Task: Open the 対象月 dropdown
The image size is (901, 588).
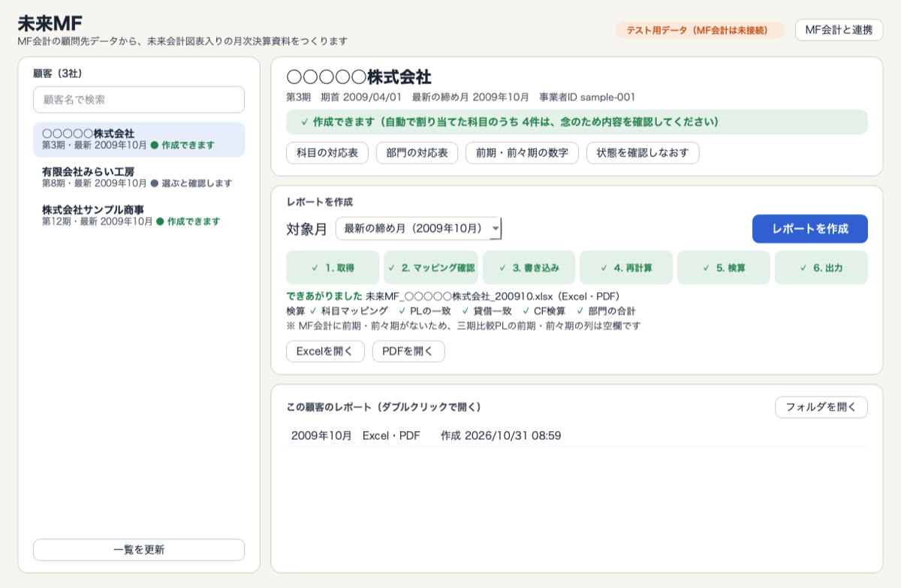Action: coord(418,228)
